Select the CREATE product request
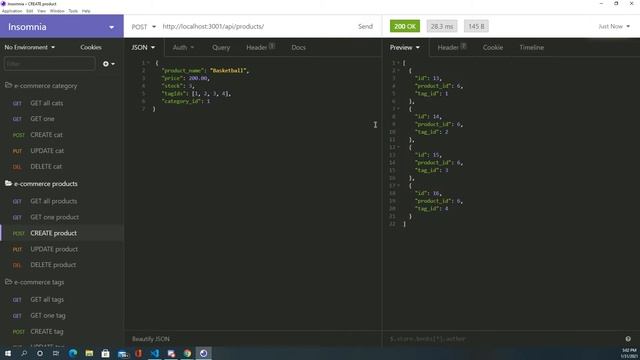Screen dimensions: 640x360 (62, 233)
